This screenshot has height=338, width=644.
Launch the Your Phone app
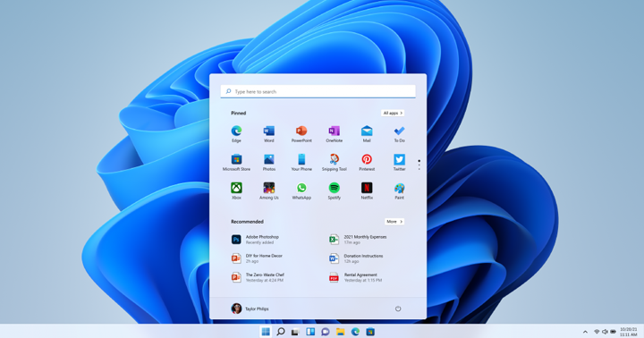(301, 163)
